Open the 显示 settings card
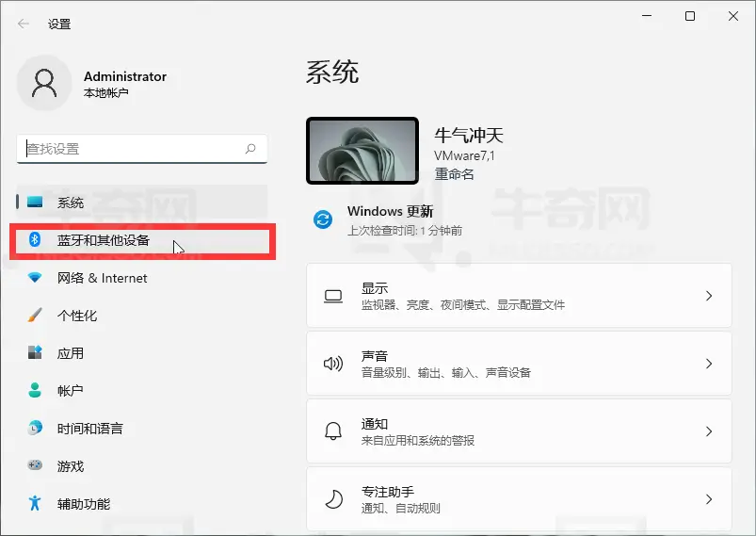This screenshot has height=536, width=756. pyautogui.click(x=519, y=296)
